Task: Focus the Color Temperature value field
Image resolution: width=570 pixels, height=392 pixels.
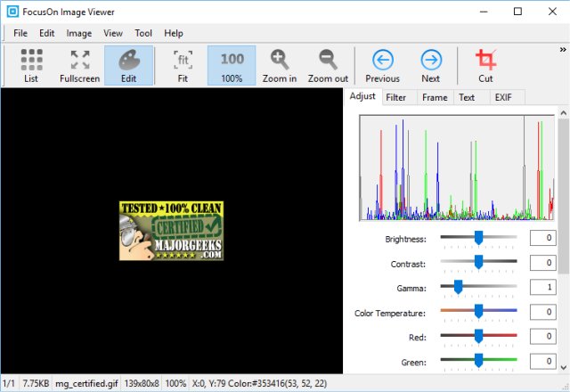Action: (542, 312)
